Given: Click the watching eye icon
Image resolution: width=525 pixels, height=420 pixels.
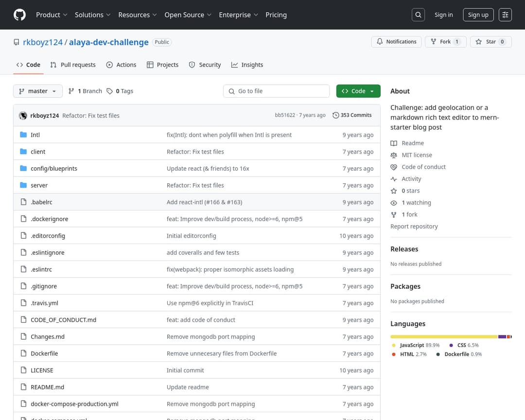Looking at the screenshot, I should coord(394,203).
